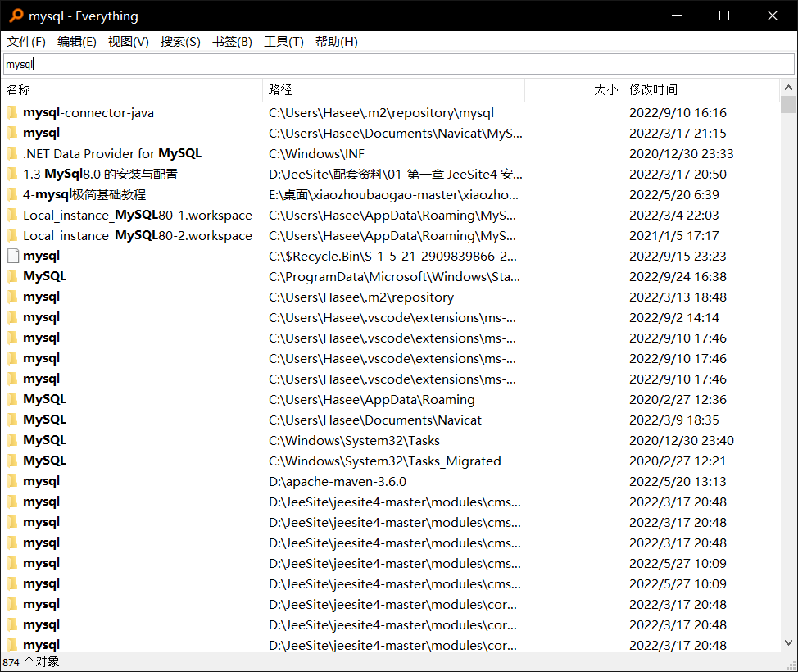
Task: Select 4-mysql极简基础教程 result name
Action: point(84,194)
